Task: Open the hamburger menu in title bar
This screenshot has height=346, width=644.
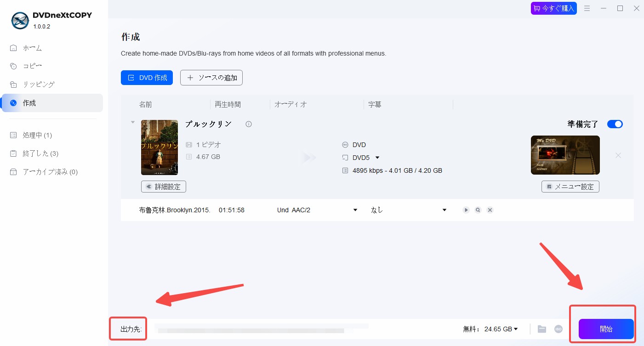Action: pos(587,8)
